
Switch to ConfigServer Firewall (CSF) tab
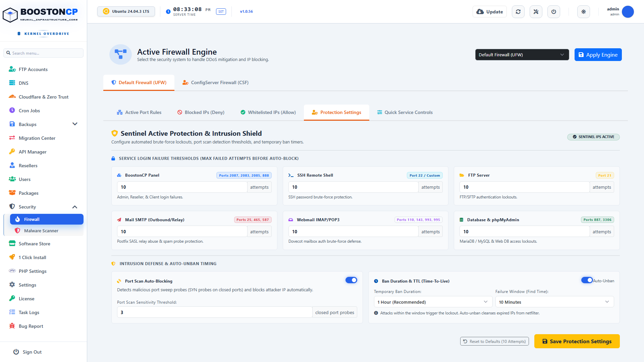click(x=215, y=82)
